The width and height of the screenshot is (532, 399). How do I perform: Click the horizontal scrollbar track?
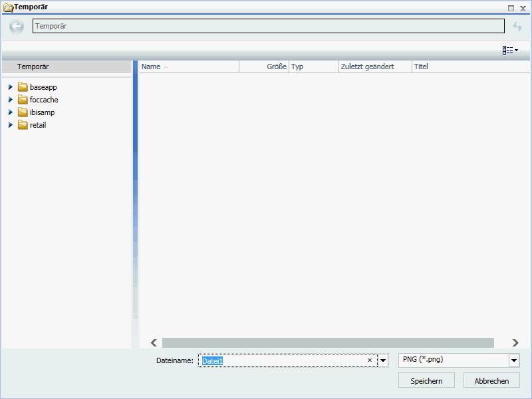click(328, 342)
